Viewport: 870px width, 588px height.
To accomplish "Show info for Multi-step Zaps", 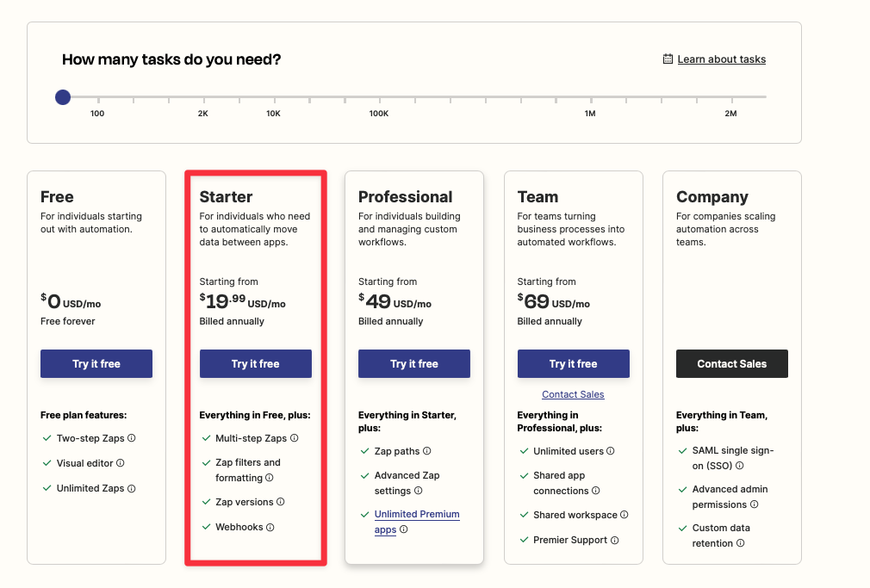I will coord(294,437).
